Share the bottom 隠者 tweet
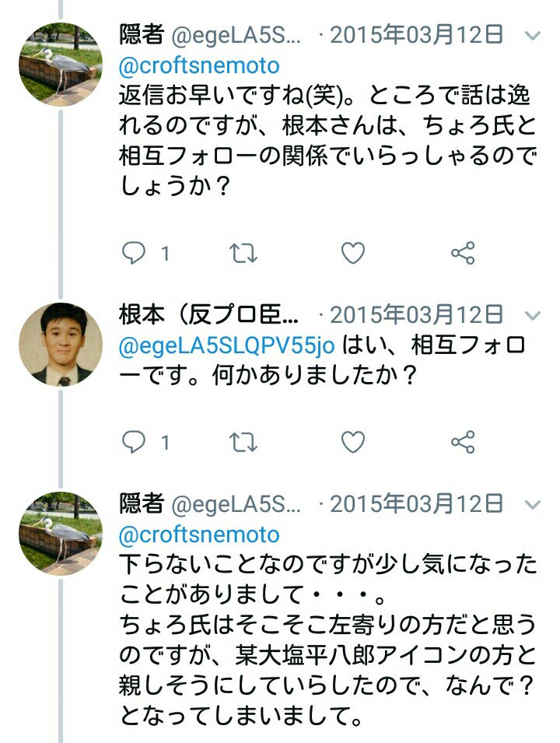 click(x=464, y=739)
